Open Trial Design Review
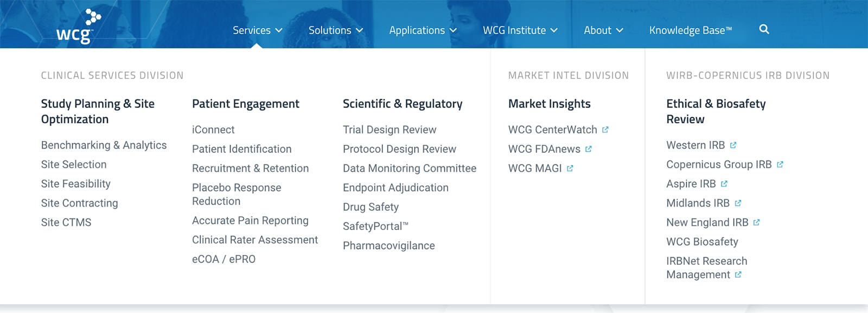Screen dimensions: 868x313 pyautogui.click(x=390, y=130)
